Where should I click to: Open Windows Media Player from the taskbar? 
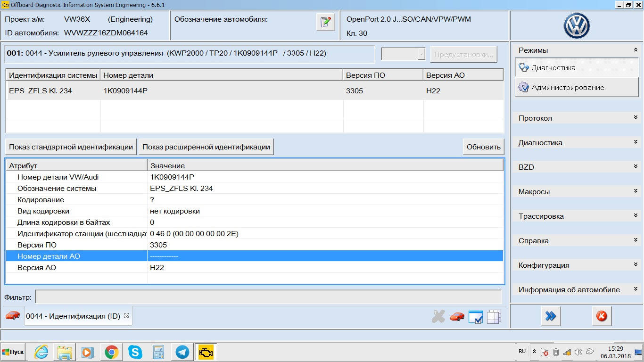click(88, 352)
